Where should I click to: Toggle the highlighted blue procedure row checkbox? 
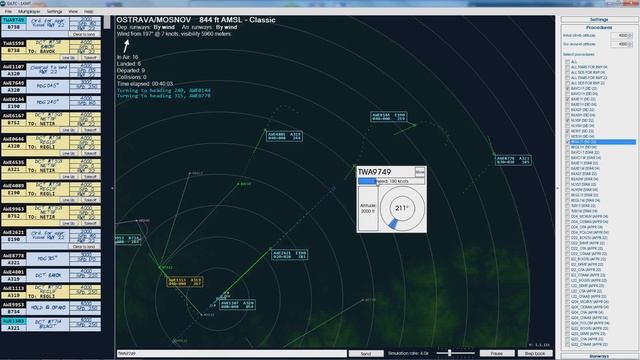coord(567,142)
